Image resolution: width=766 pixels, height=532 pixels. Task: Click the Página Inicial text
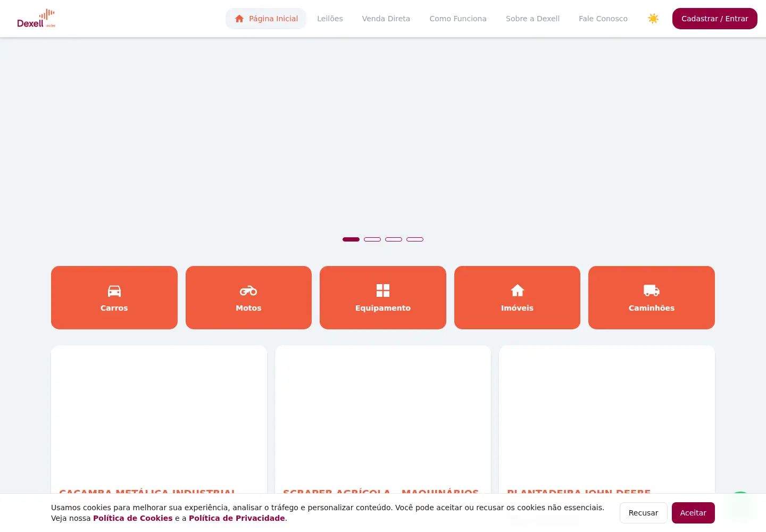(x=273, y=19)
